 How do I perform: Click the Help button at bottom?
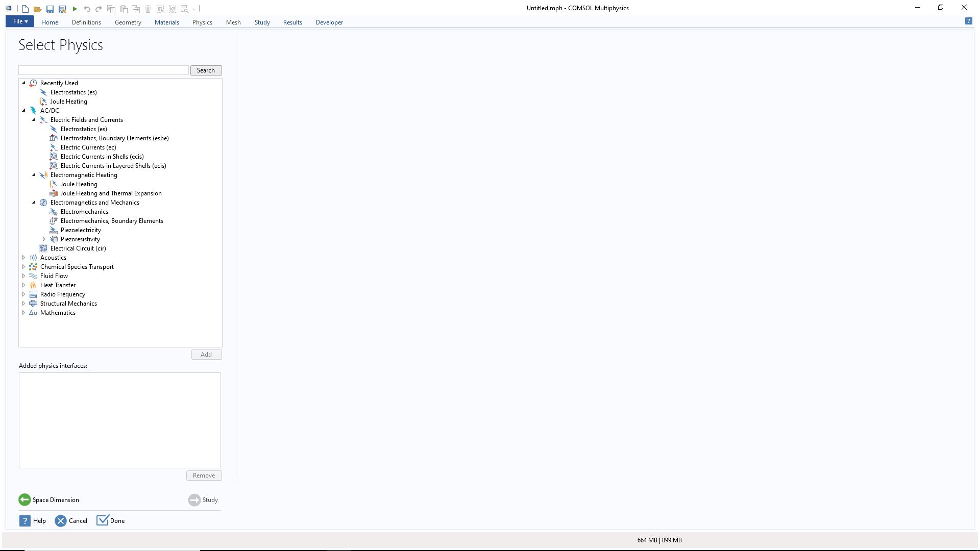pyautogui.click(x=33, y=521)
